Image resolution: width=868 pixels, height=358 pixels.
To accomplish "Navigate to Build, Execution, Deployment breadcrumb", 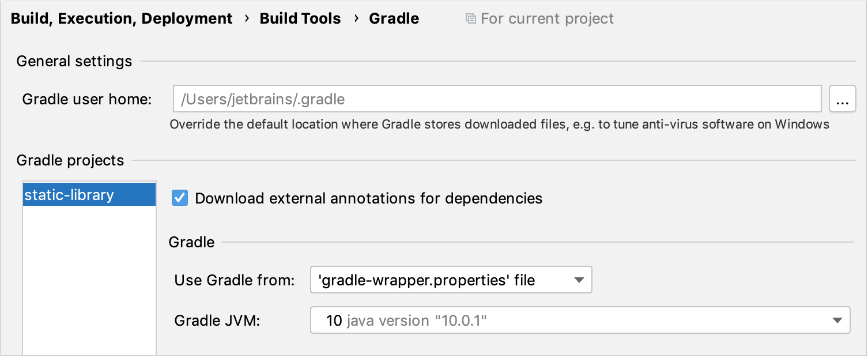I will coord(122,18).
